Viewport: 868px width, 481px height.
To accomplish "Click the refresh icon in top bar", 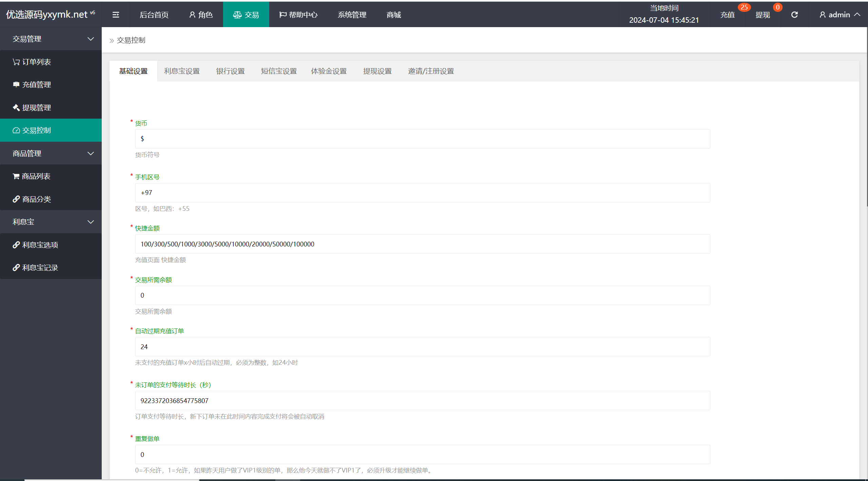I will click(794, 15).
